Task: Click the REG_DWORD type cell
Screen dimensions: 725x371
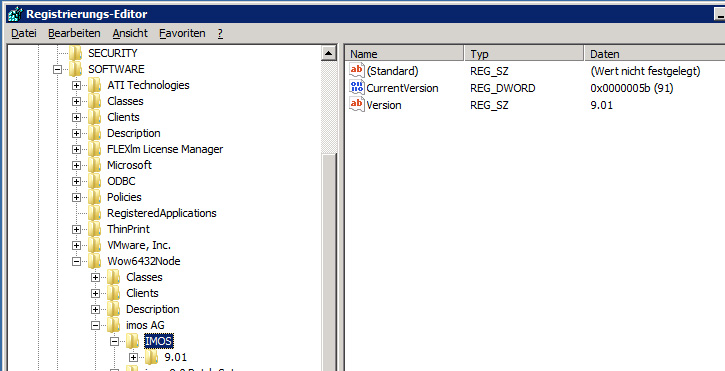Action: point(503,88)
